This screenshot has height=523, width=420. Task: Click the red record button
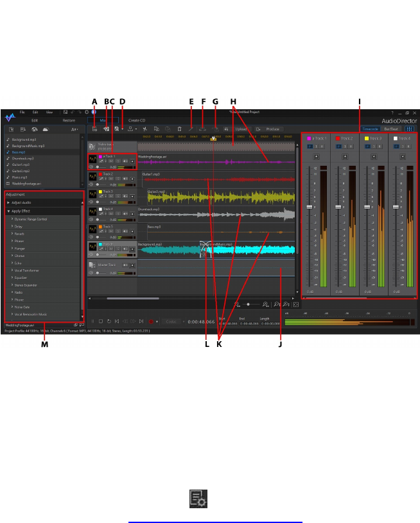point(151,321)
